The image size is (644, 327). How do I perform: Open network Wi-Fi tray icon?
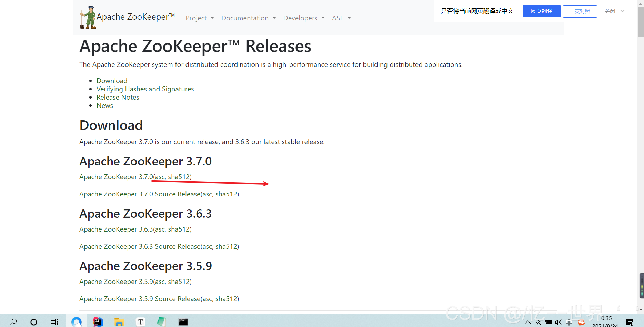pos(539,323)
